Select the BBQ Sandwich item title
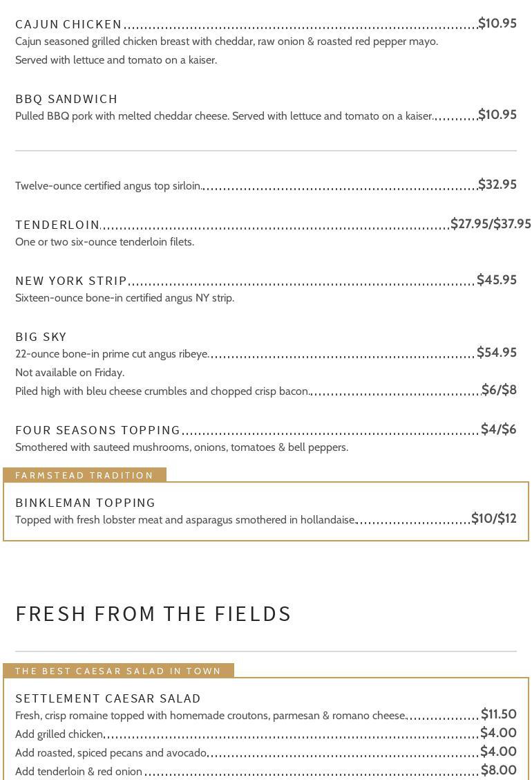 [66, 99]
